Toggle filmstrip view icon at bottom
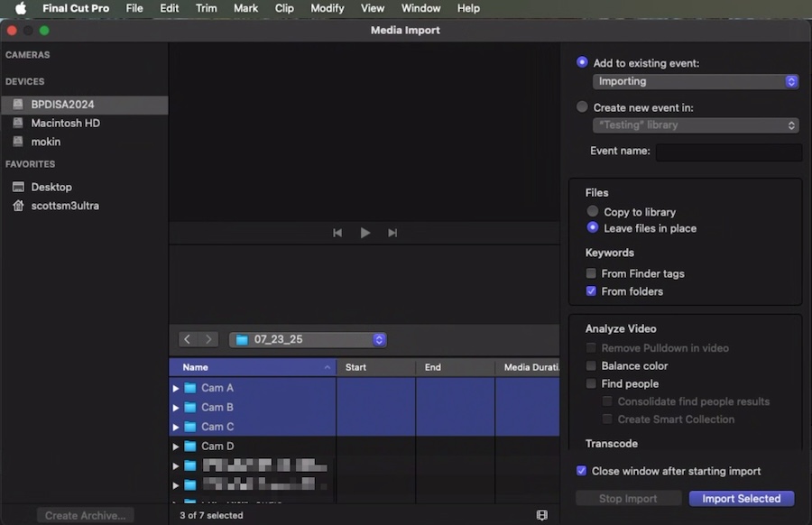This screenshot has width=812, height=525. click(541, 515)
